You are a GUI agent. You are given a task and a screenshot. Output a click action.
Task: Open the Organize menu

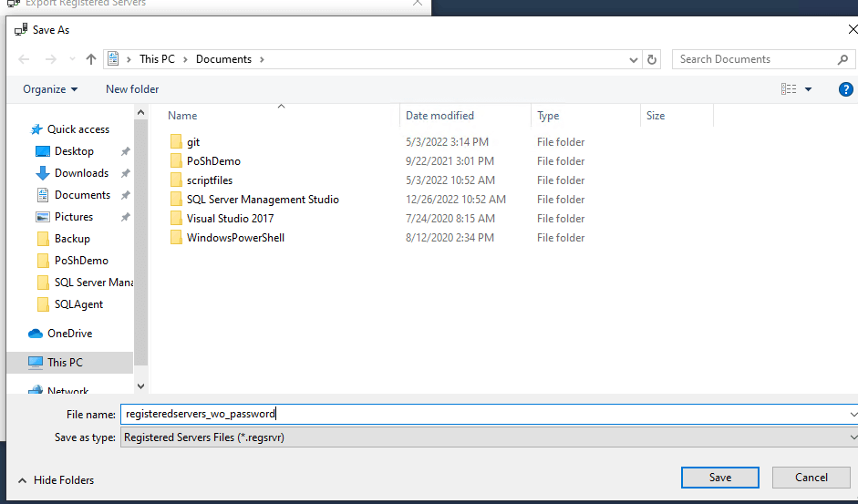click(50, 89)
